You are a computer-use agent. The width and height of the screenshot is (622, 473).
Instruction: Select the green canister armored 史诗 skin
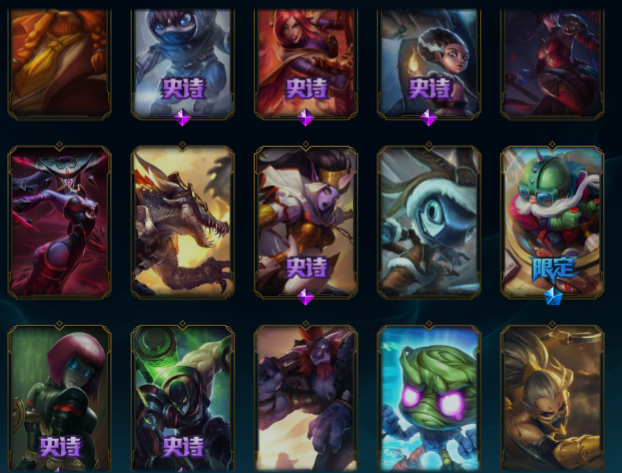[182, 399]
